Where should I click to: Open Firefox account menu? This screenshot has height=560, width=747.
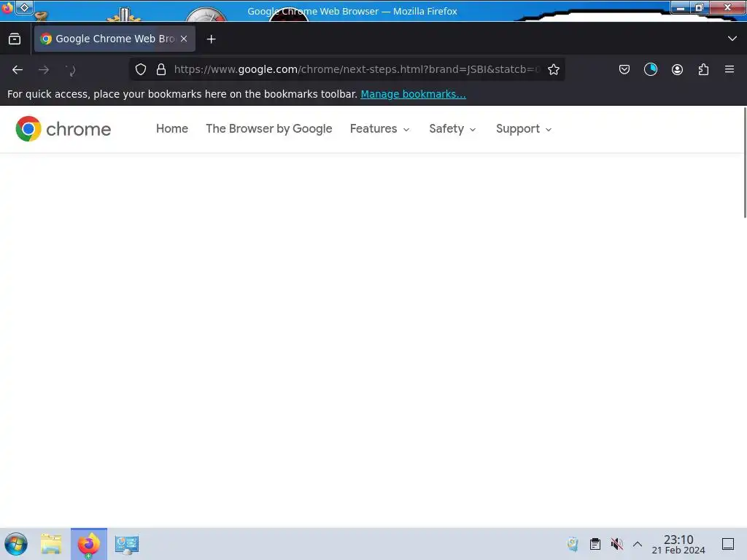[x=677, y=69]
